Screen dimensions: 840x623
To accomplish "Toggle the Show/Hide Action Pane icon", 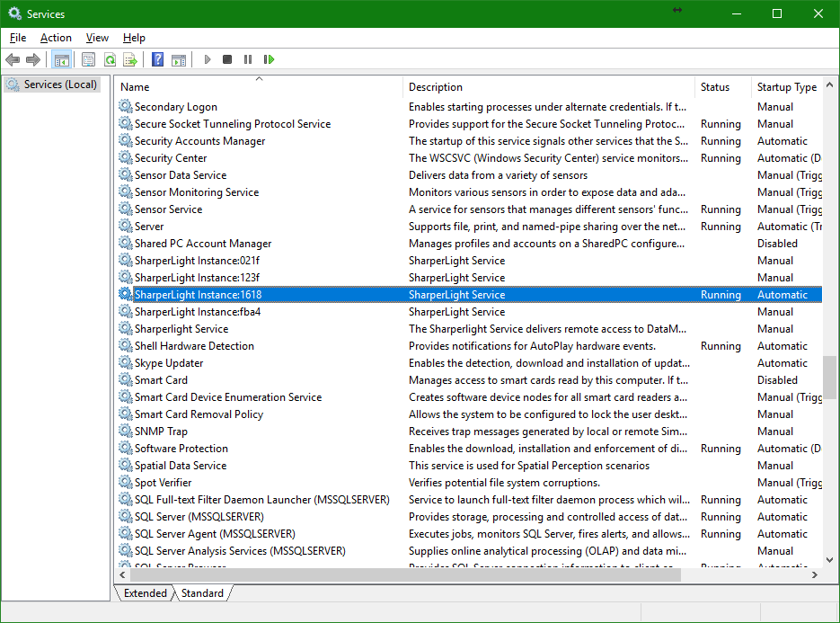I will point(179,59).
